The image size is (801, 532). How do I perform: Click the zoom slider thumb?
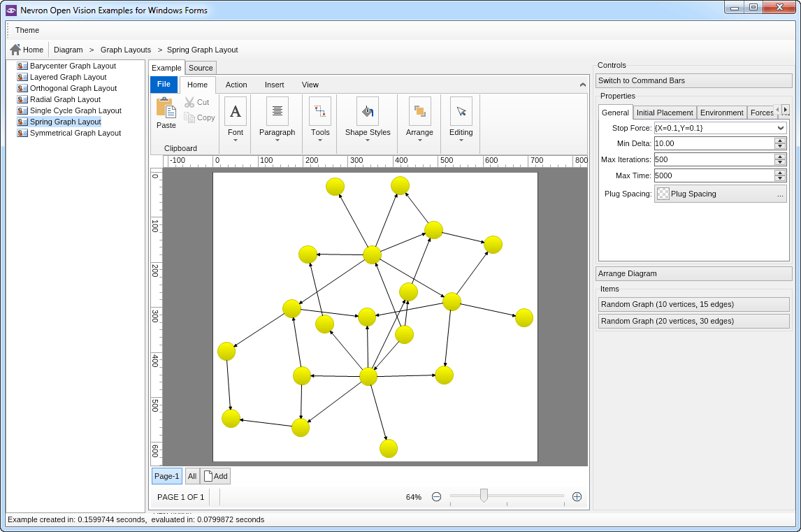click(484, 496)
